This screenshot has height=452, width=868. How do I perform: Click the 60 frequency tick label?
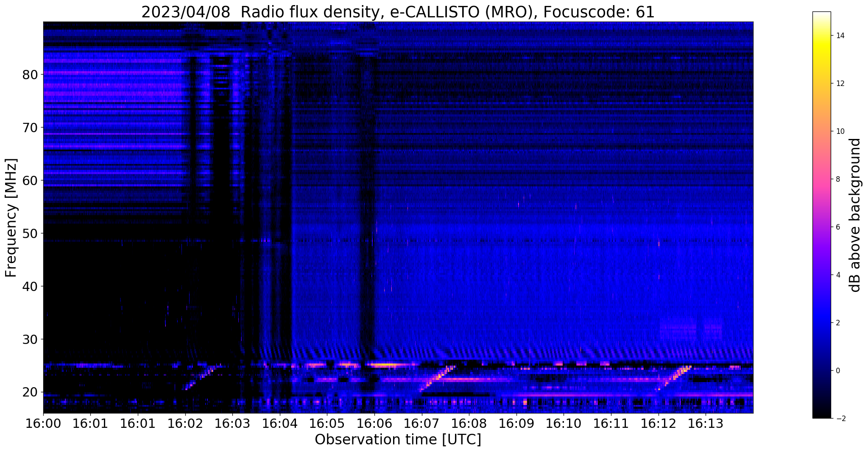[x=30, y=180]
